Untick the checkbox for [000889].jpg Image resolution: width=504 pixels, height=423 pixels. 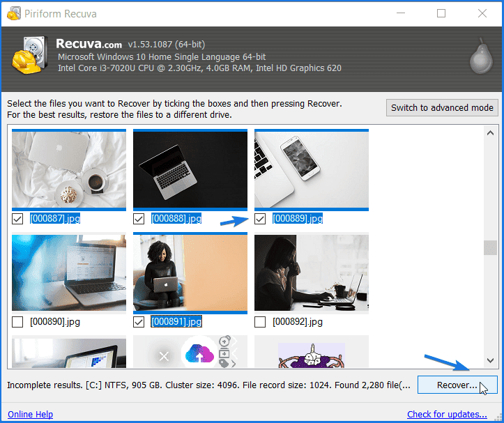pos(260,219)
